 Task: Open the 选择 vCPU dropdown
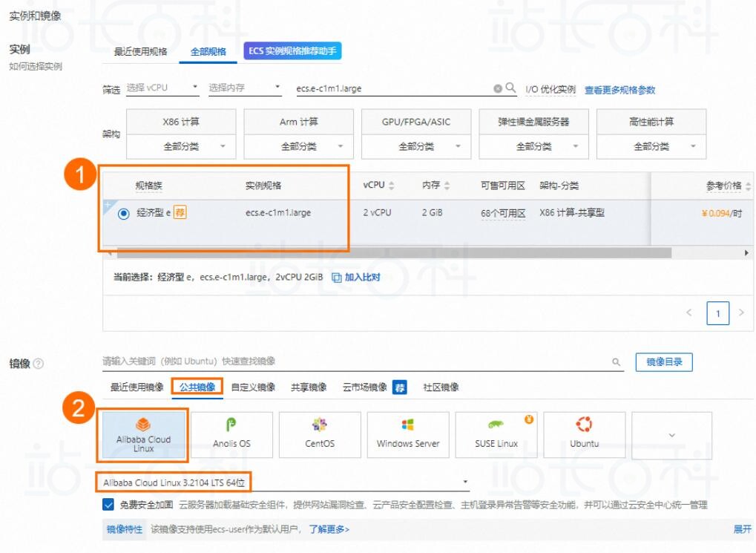162,88
